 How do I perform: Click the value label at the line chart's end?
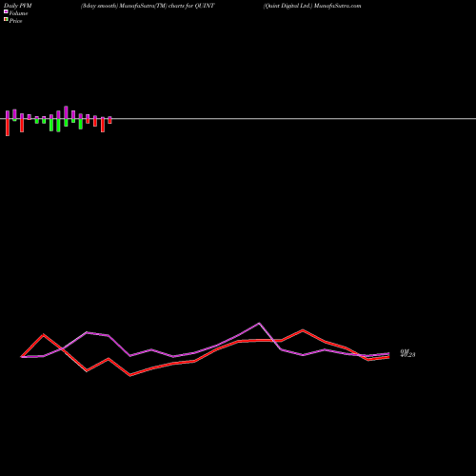pyautogui.click(x=407, y=353)
